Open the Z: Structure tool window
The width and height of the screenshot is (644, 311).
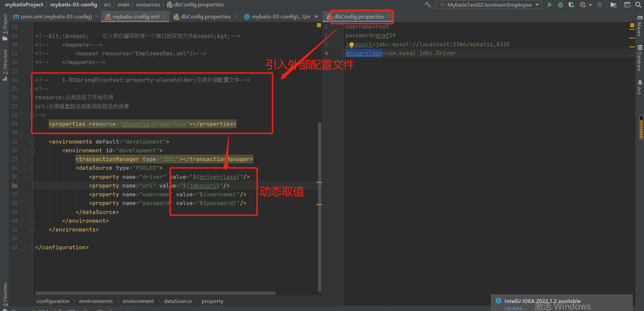5,65
